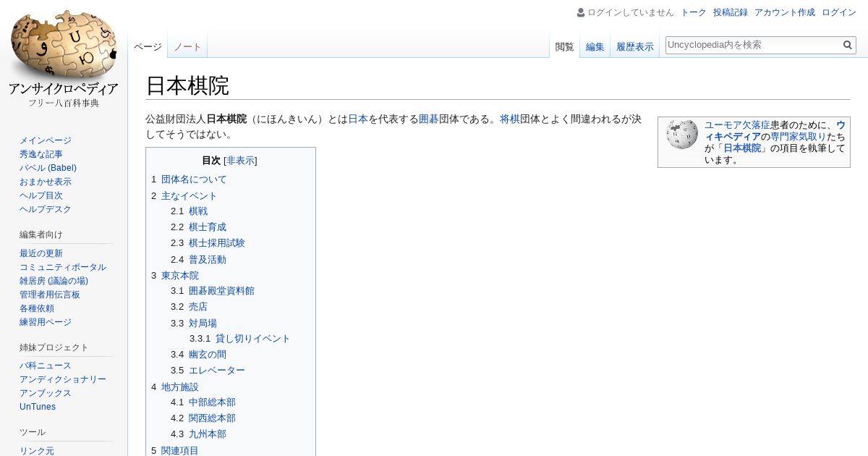Open アンディクショナリー link
This screenshot has width=868, height=456.
pos(63,379)
